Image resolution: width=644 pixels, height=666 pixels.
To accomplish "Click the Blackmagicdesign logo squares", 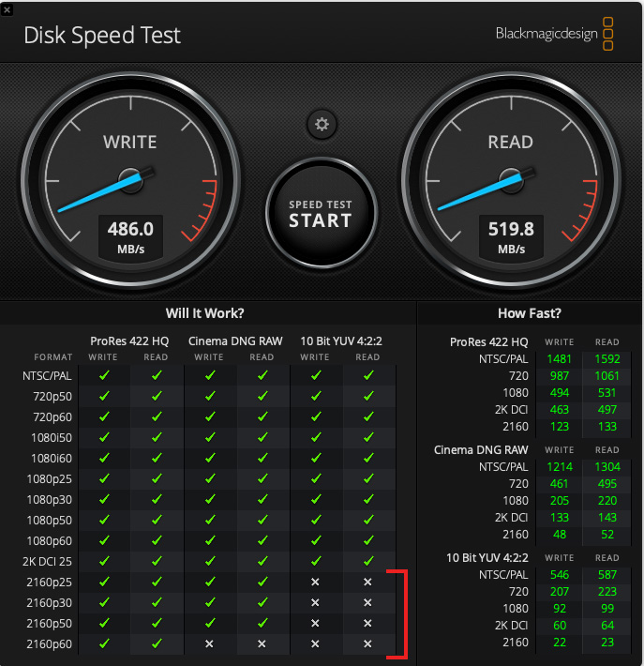I will point(608,34).
